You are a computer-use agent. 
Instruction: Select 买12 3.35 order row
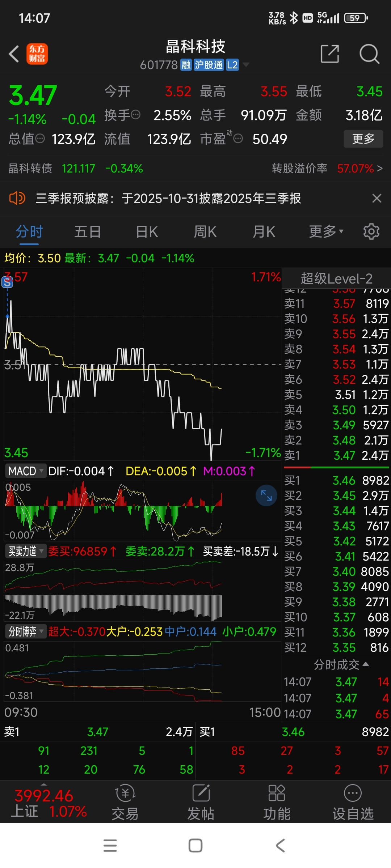[x=336, y=647]
